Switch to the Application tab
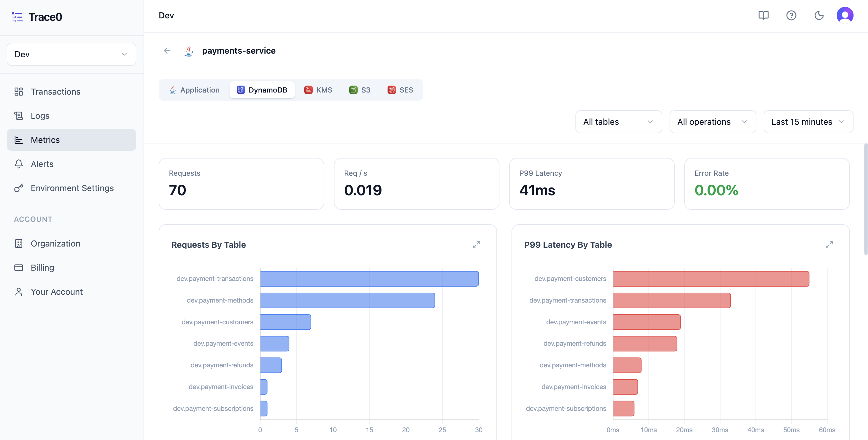 194,90
